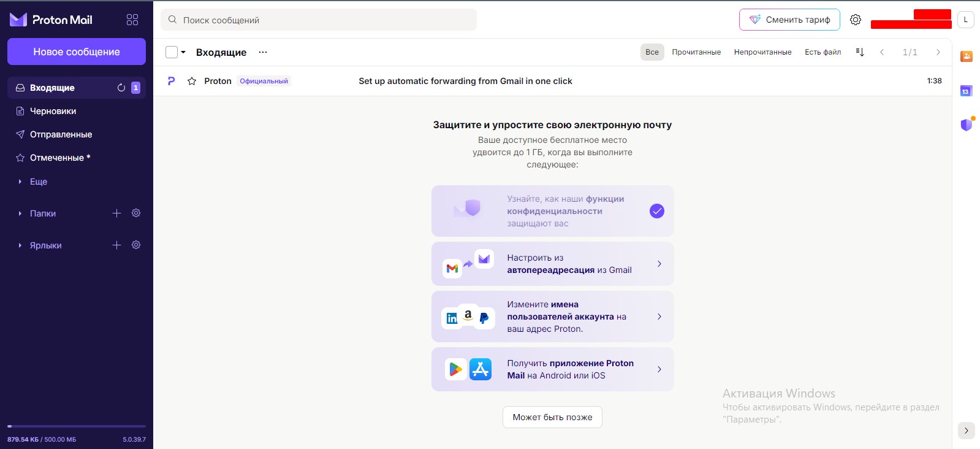This screenshot has width=980, height=449.
Task: Open the Security Center shield icon
Action: pyautogui.click(x=967, y=125)
